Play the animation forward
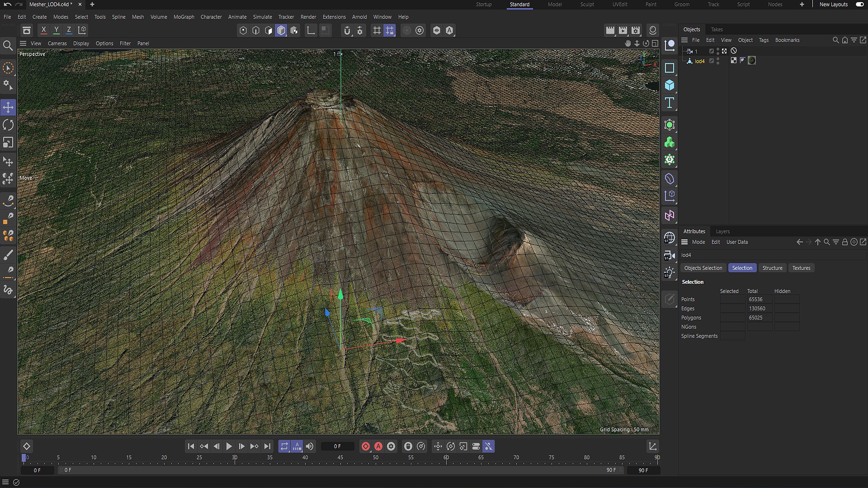The width and height of the screenshot is (868, 488). (x=229, y=446)
